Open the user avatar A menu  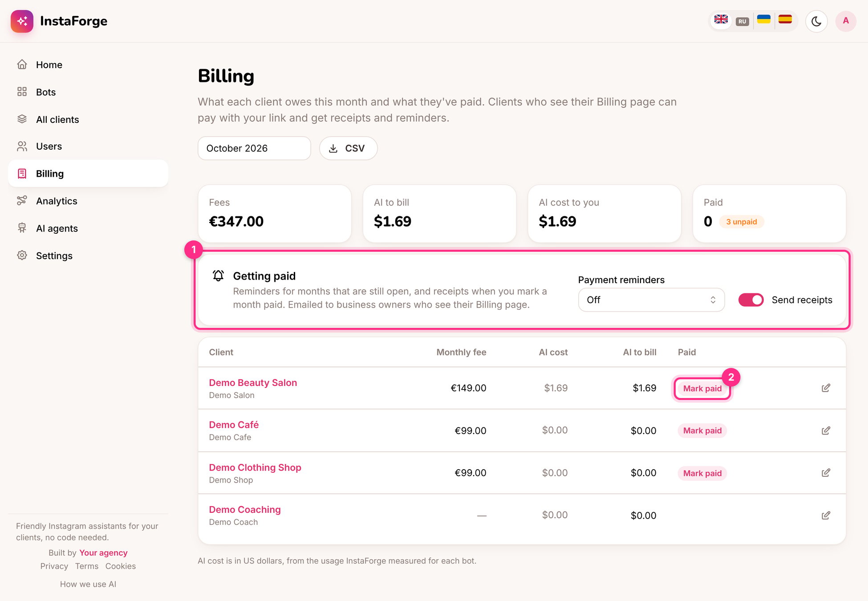tap(845, 21)
